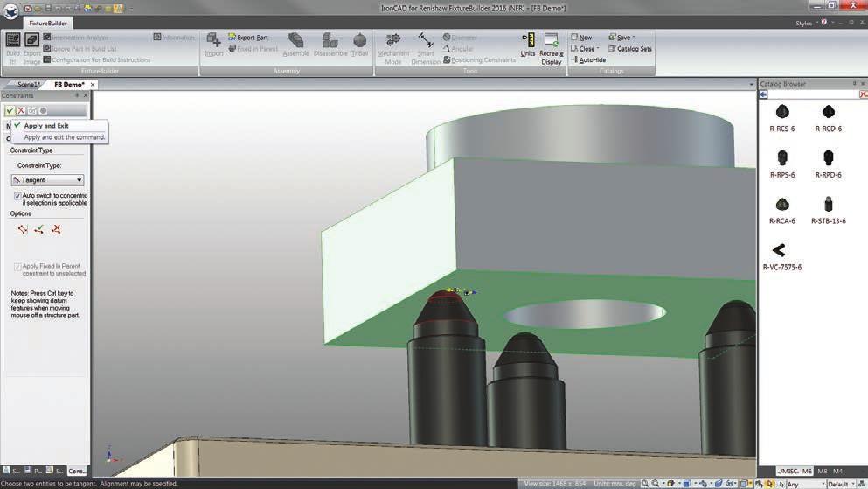Click the first alignment option icon
This screenshot has height=489, width=868.
[x=22, y=228]
